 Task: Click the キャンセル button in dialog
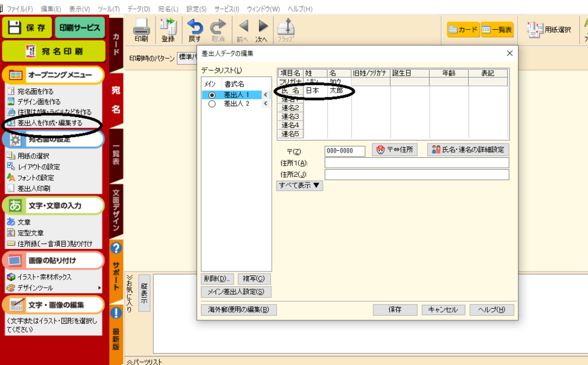(x=443, y=309)
